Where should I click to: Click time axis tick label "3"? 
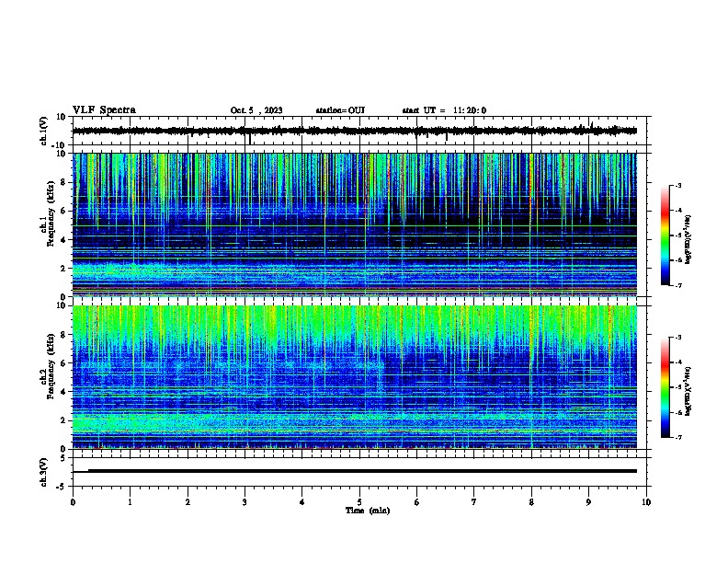(245, 502)
